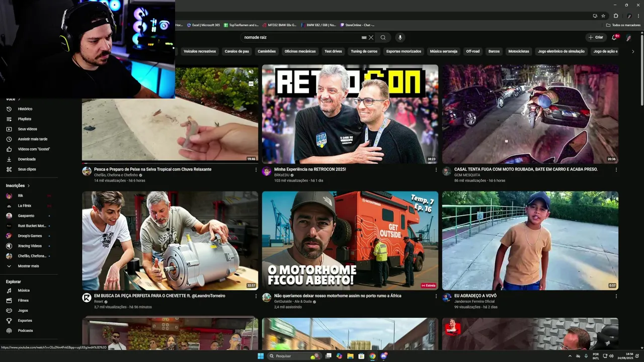The width and height of the screenshot is (644, 362).
Task: Filter by Cavalos de pau chip
Action: coord(236,51)
